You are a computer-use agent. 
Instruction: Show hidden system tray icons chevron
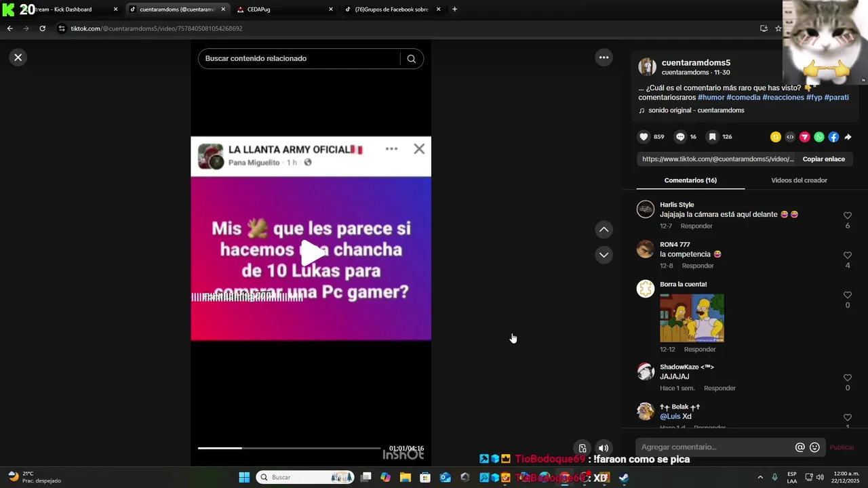point(759,477)
